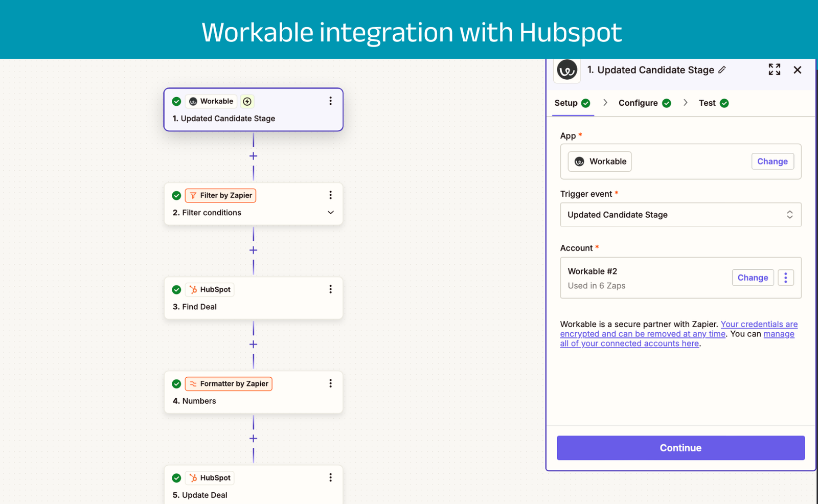Add a step below Updated Candidate Stage
This screenshot has width=818, height=504.
click(253, 156)
